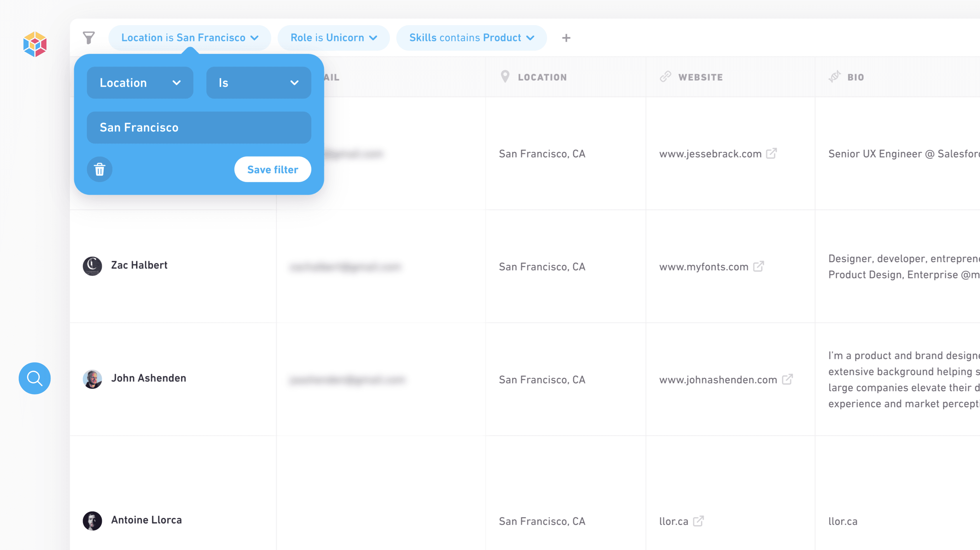Select Zac Halbert avatar thumbnail

[x=92, y=266]
